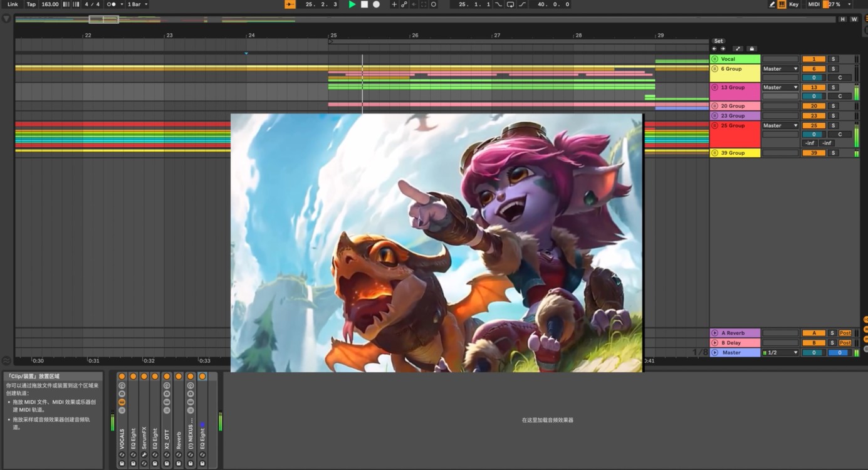Click the H optimize height button
Viewport: 868px width, 470px height.
(843, 19)
